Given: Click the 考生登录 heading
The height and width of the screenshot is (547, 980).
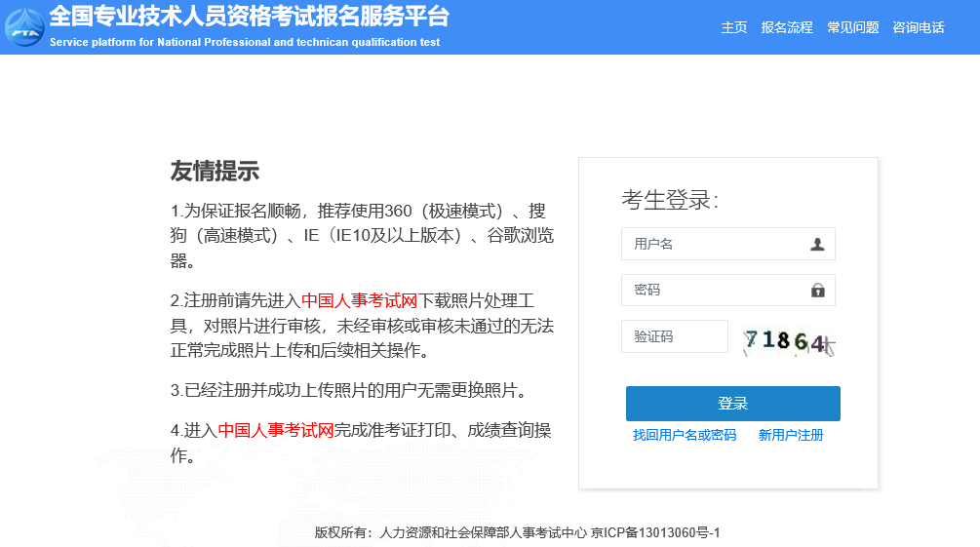Looking at the screenshot, I should pyautogui.click(x=670, y=200).
